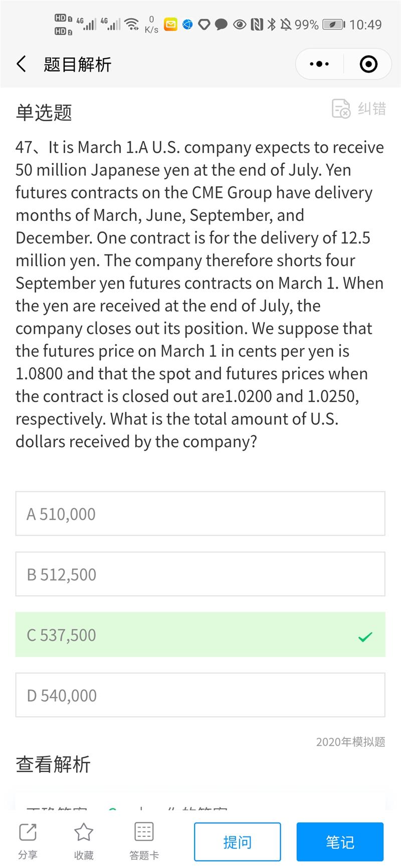Tap the question 47 text body
Image resolution: width=401 pixels, height=868 pixels.
(200, 294)
